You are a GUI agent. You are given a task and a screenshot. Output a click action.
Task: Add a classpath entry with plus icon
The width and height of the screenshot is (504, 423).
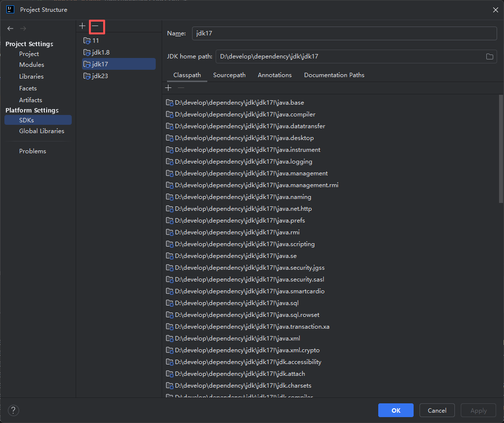tap(168, 88)
